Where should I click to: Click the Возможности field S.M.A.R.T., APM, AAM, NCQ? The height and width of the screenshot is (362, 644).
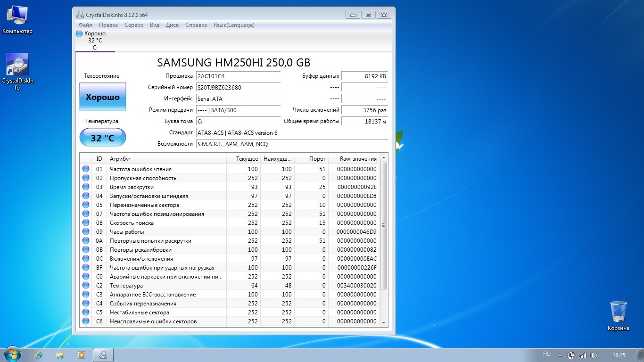coord(292,144)
